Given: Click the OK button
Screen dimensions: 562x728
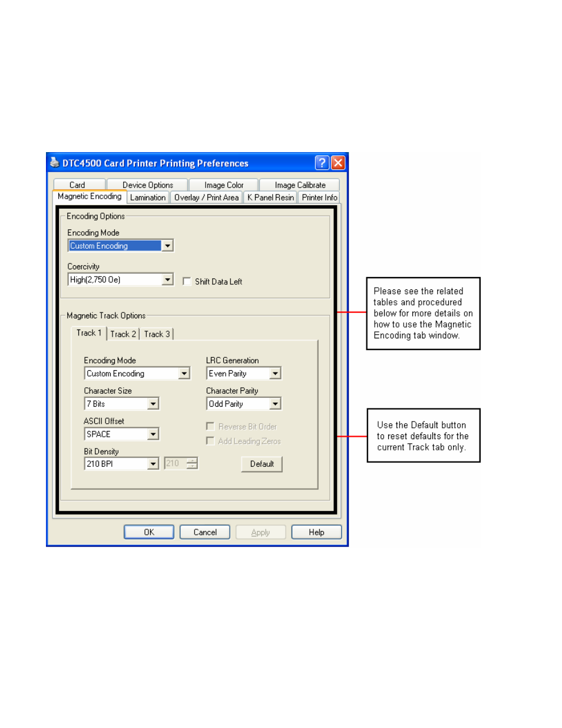Looking at the screenshot, I should point(149,532).
